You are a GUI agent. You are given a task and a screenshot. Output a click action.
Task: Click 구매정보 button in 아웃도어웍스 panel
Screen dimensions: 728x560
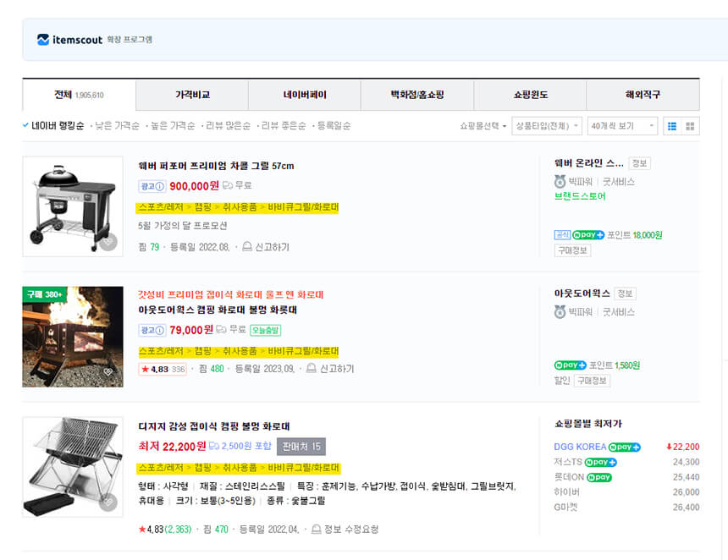(592, 381)
